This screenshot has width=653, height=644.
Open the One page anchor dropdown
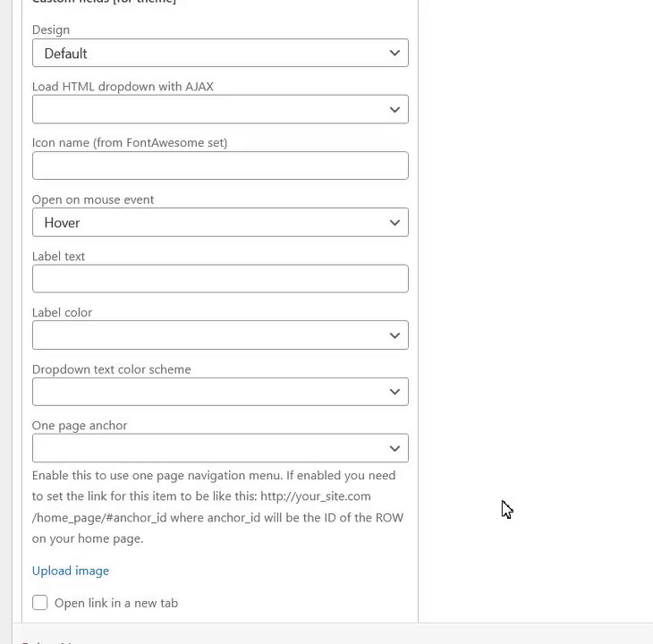tap(220, 448)
